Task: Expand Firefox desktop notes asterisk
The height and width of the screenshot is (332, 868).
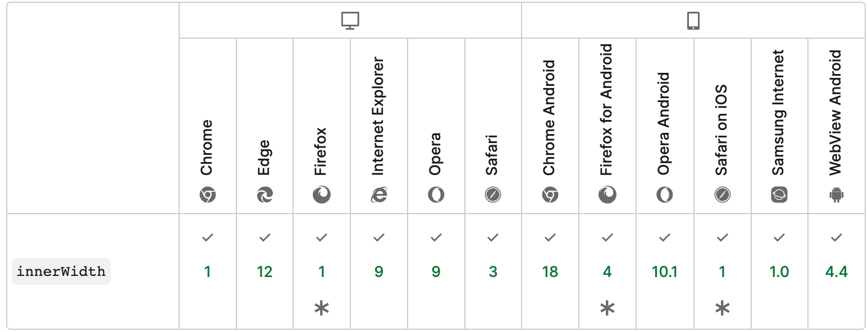Action: coord(322,308)
